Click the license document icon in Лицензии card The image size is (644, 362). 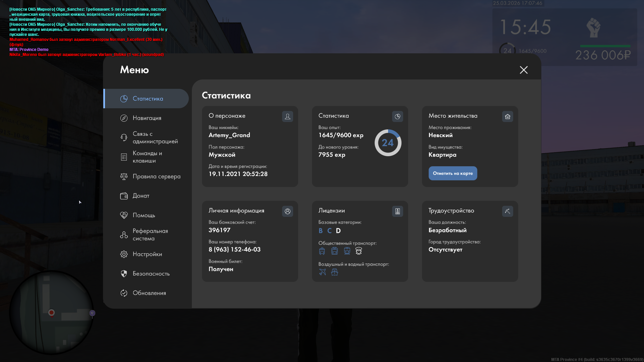[x=397, y=211]
